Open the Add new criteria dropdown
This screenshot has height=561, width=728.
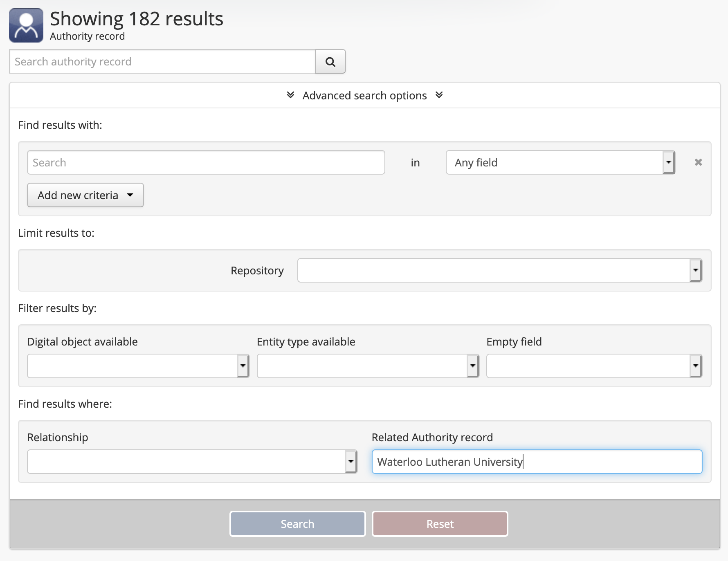coord(85,195)
